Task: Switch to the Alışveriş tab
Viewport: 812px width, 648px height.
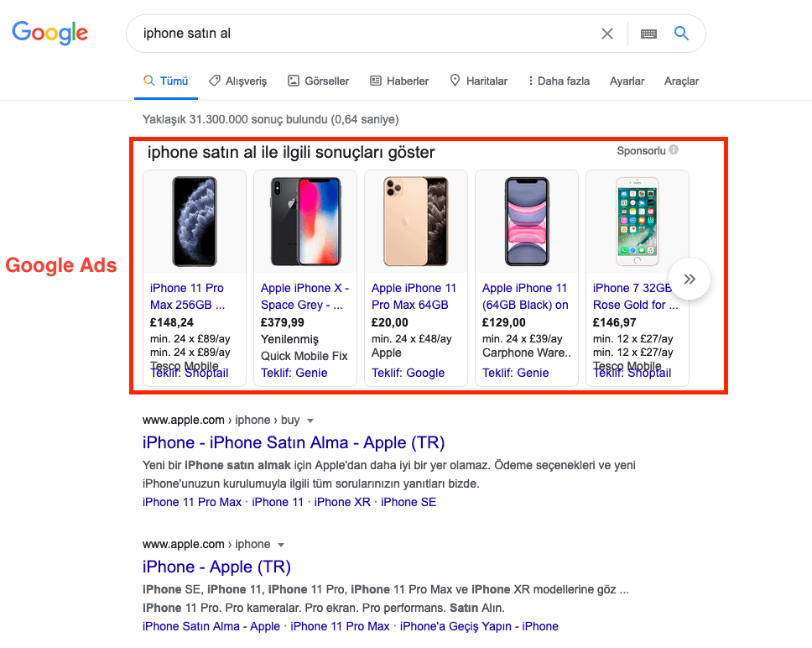Action: [x=237, y=81]
